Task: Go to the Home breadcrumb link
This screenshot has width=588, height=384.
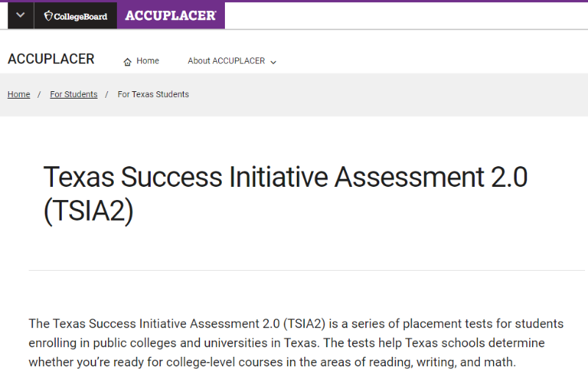Action: tap(18, 95)
